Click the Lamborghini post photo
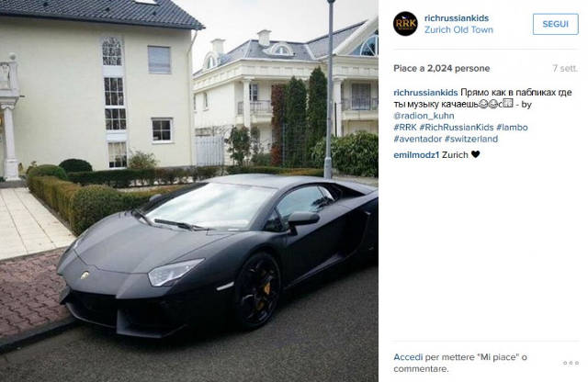The height and width of the screenshot is (382, 588). 189,191
